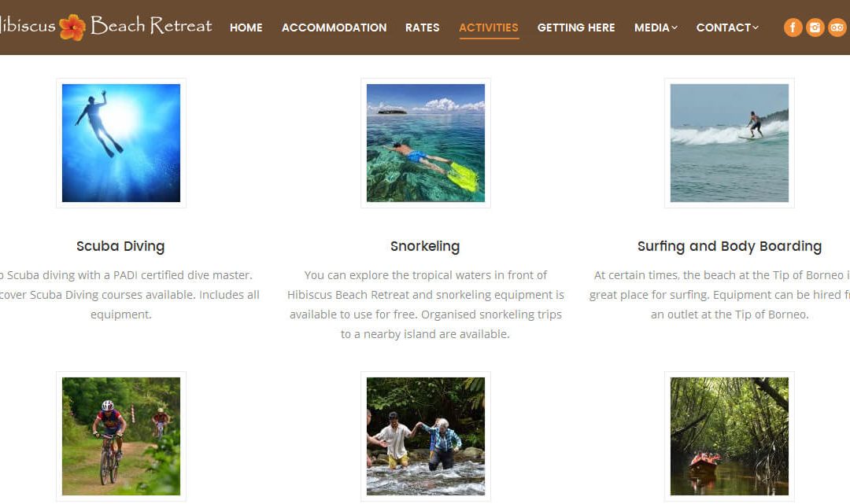Viewport: 850px width, 504px height.
Task: Select the Rates menu item
Action: click(423, 28)
